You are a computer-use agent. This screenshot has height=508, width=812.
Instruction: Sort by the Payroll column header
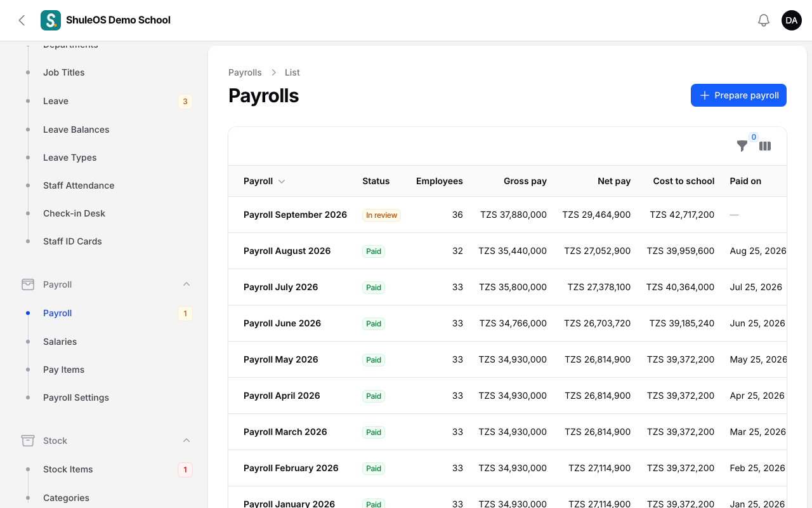coord(264,181)
